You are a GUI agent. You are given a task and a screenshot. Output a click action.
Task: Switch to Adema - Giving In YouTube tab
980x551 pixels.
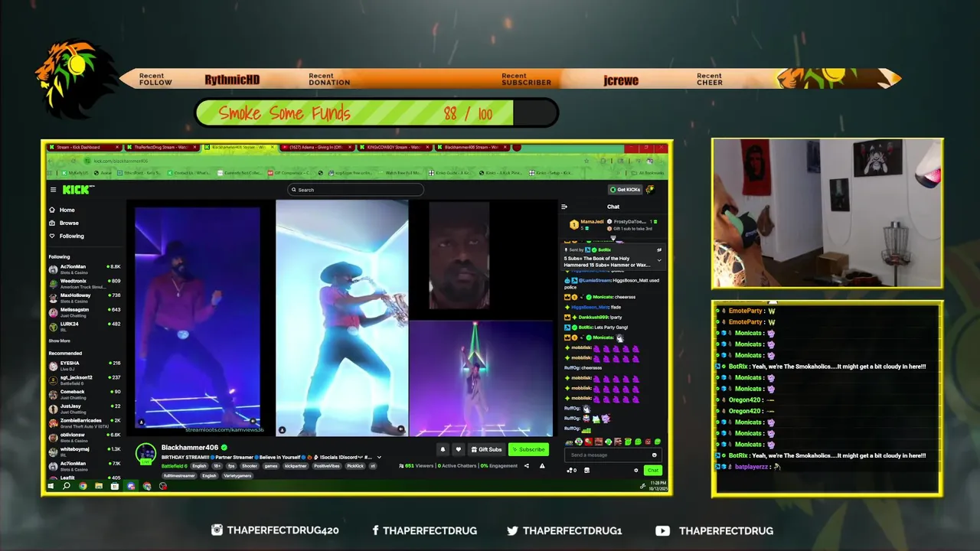coord(318,147)
